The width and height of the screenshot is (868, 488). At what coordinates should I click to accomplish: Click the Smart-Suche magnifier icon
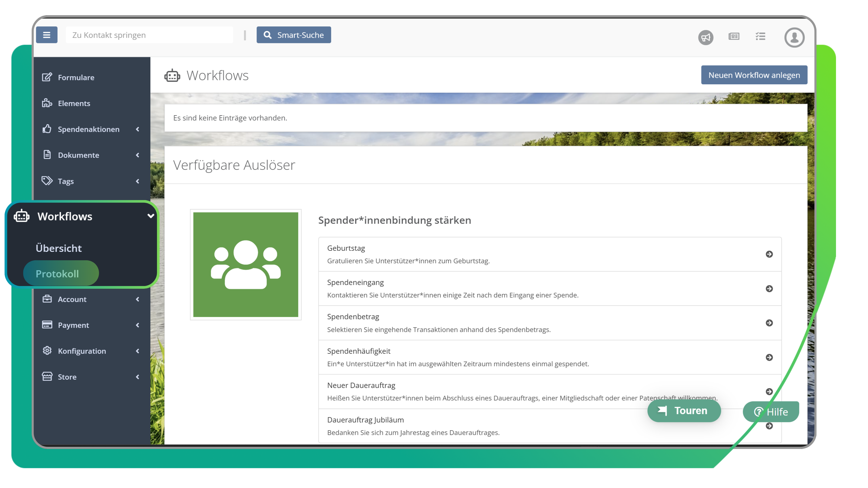click(268, 35)
